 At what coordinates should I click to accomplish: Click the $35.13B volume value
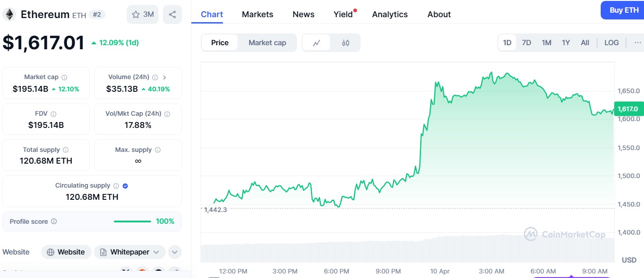click(122, 89)
